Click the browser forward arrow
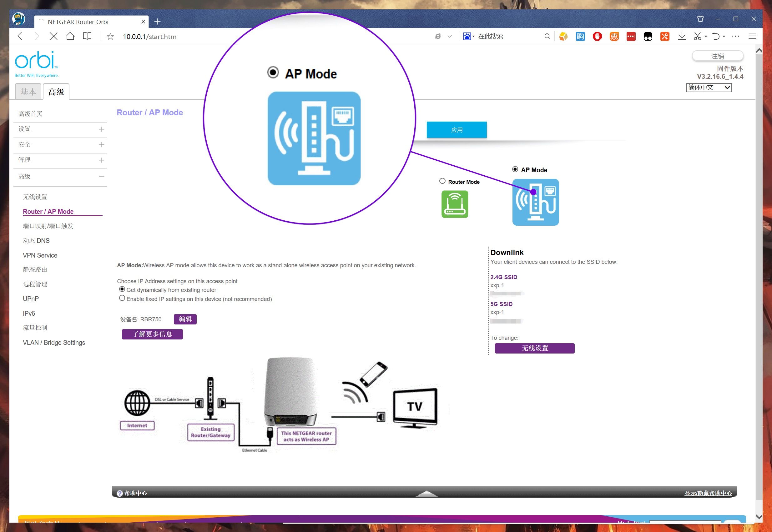The image size is (772, 532). tap(37, 36)
